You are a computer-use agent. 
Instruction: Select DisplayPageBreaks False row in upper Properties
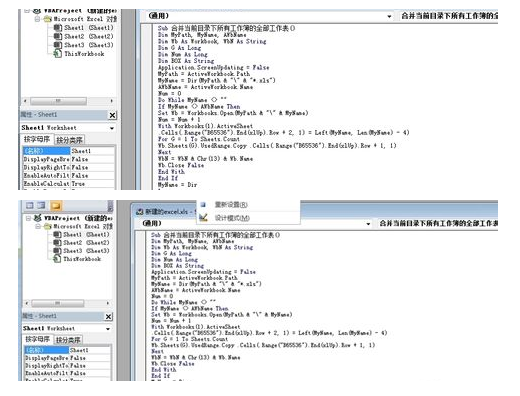point(69,159)
